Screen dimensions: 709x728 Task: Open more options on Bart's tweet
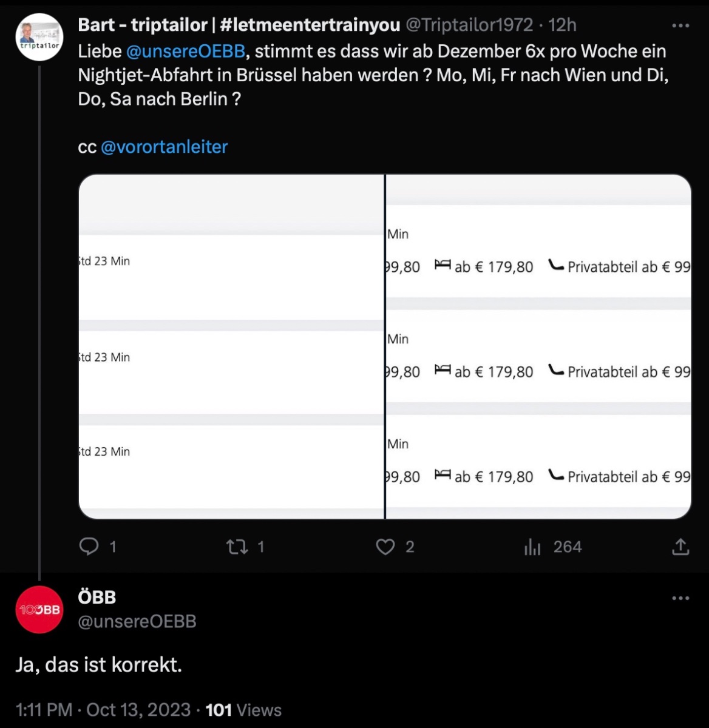(680, 26)
